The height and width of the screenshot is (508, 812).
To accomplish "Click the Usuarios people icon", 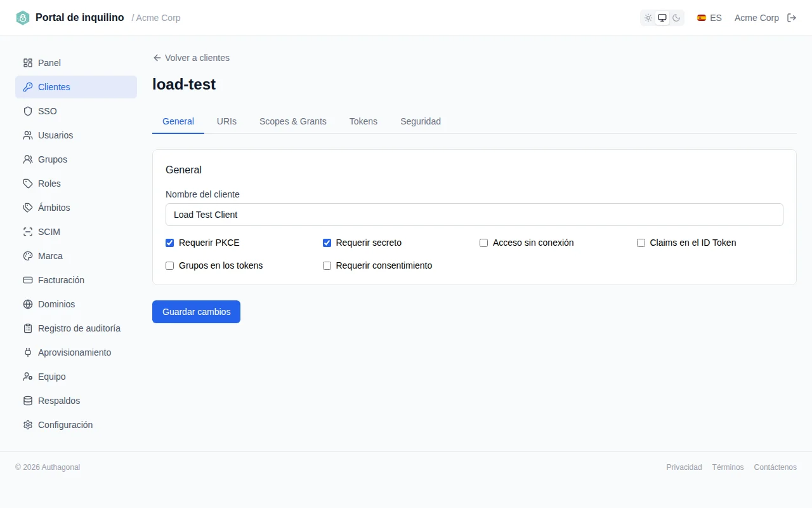I will click(x=28, y=135).
